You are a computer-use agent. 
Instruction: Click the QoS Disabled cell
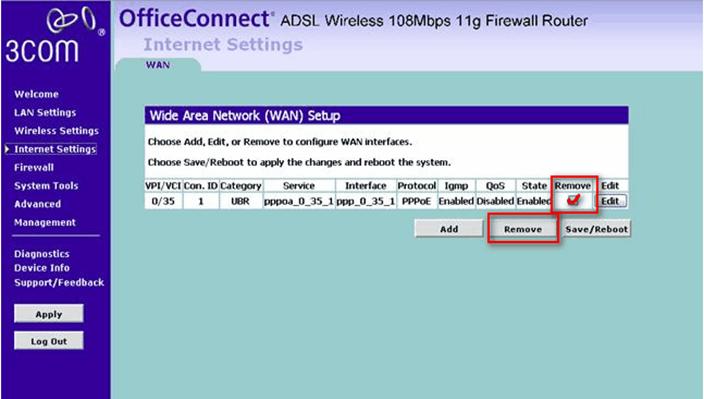tap(495, 201)
